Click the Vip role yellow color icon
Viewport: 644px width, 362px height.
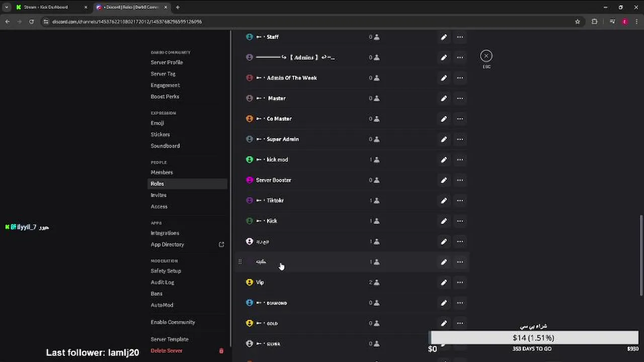pyautogui.click(x=250, y=283)
